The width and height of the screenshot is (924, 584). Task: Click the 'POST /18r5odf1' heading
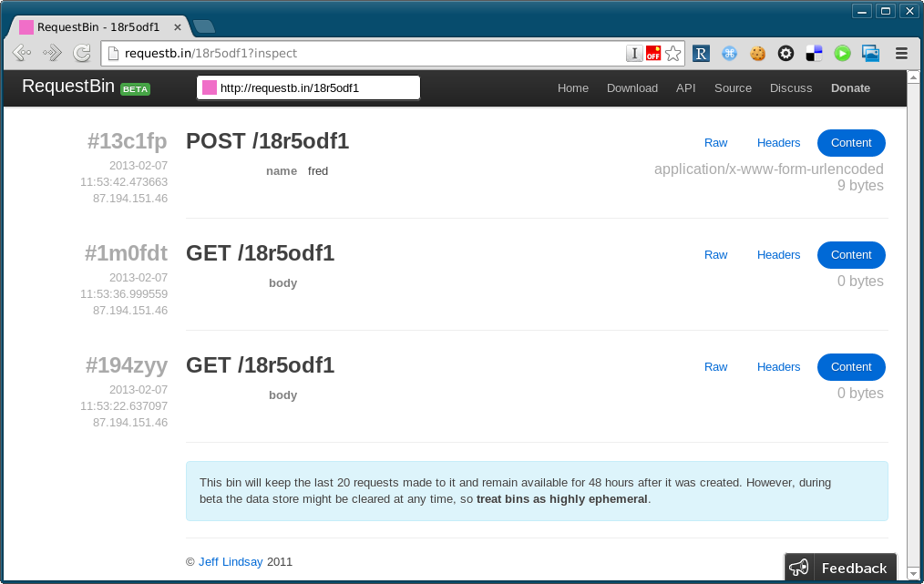268,141
